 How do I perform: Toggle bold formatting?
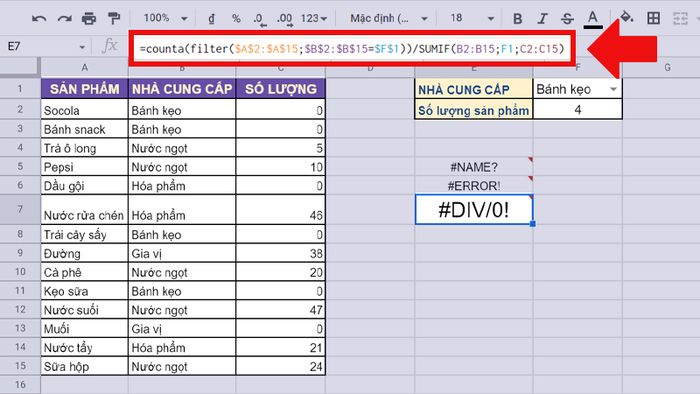coord(517,18)
